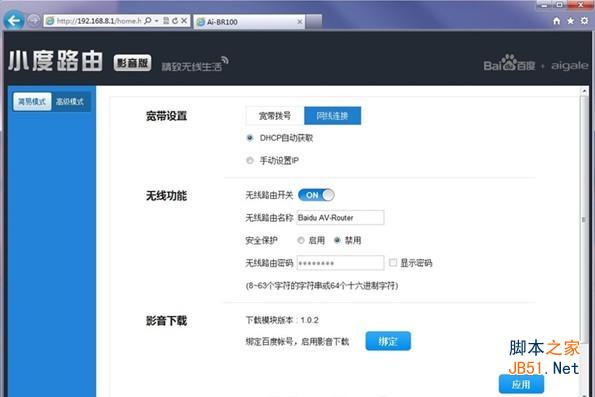Select the 手动设置IP radio button
The height and width of the screenshot is (397, 595).
(x=250, y=161)
